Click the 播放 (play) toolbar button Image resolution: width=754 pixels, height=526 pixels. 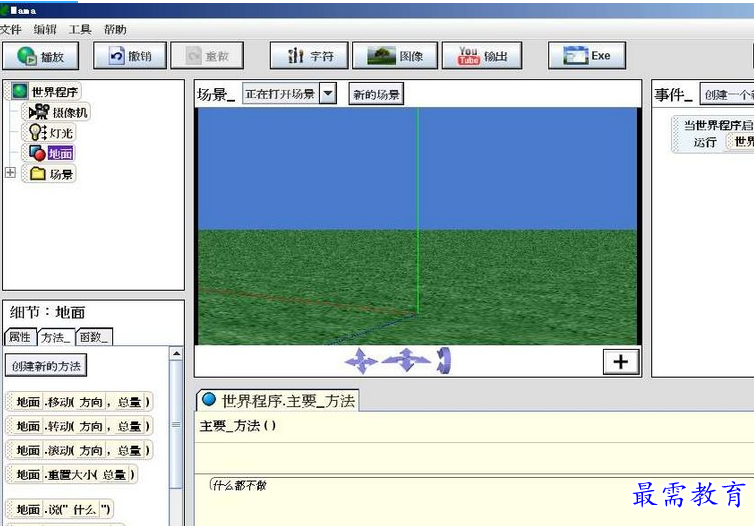pyautogui.click(x=40, y=56)
